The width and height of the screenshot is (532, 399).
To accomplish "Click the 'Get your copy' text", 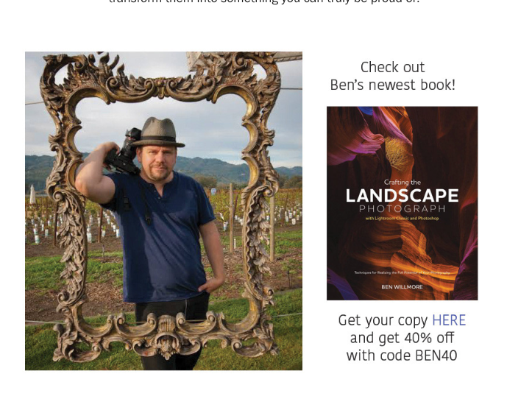I will pos(383,321).
